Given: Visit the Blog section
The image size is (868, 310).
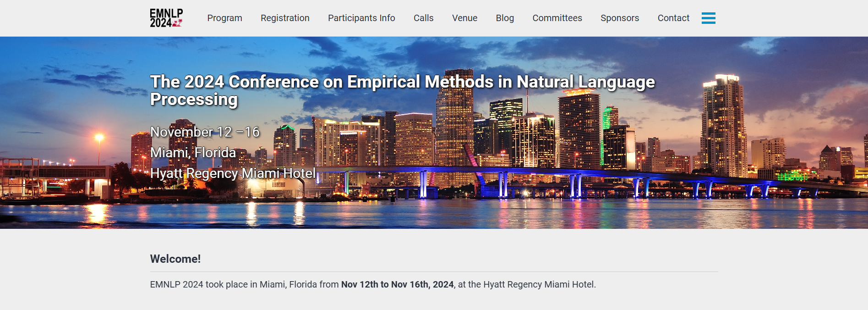Looking at the screenshot, I should point(505,18).
